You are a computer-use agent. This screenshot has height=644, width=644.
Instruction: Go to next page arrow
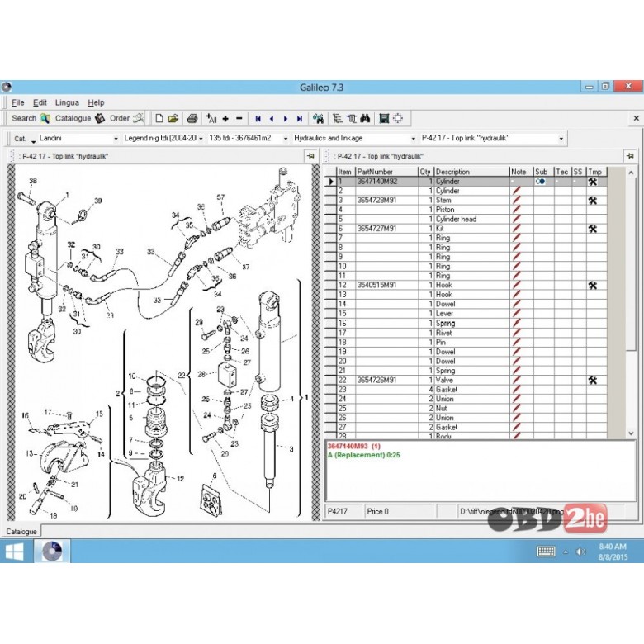click(286, 119)
